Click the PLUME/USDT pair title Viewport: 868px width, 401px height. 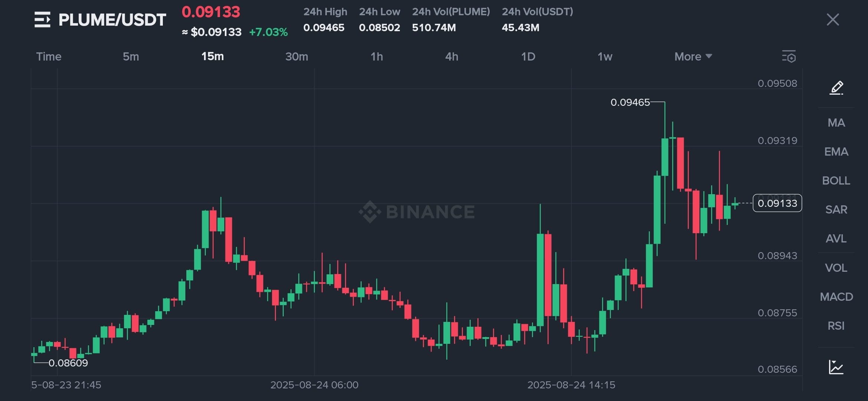pyautogui.click(x=112, y=20)
